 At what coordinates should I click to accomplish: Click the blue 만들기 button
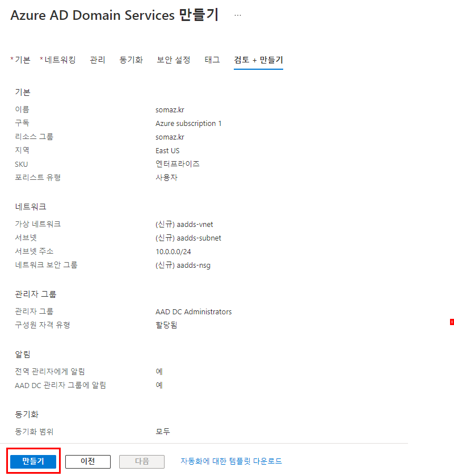point(33,461)
